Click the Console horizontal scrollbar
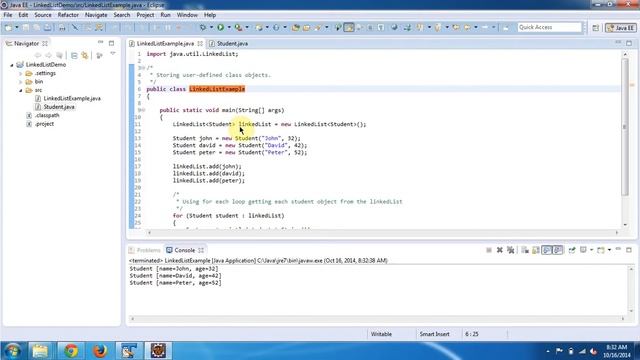This screenshot has height=360, width=640. coord(378,319)
